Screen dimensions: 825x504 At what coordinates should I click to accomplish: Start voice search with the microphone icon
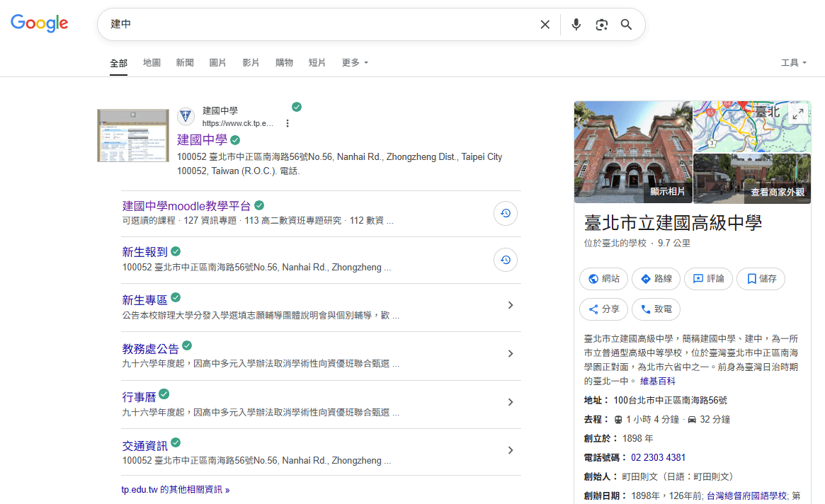click(576, 24)
